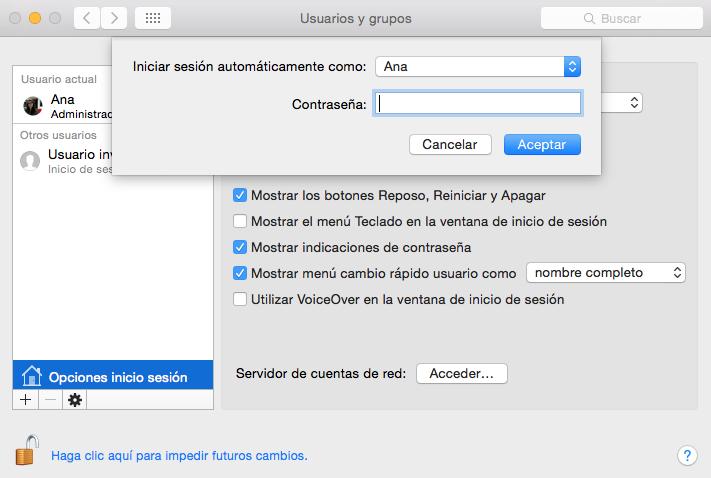Disable Reposo, Reiniciar y Apagar buttons checkbox

[240, 195]
